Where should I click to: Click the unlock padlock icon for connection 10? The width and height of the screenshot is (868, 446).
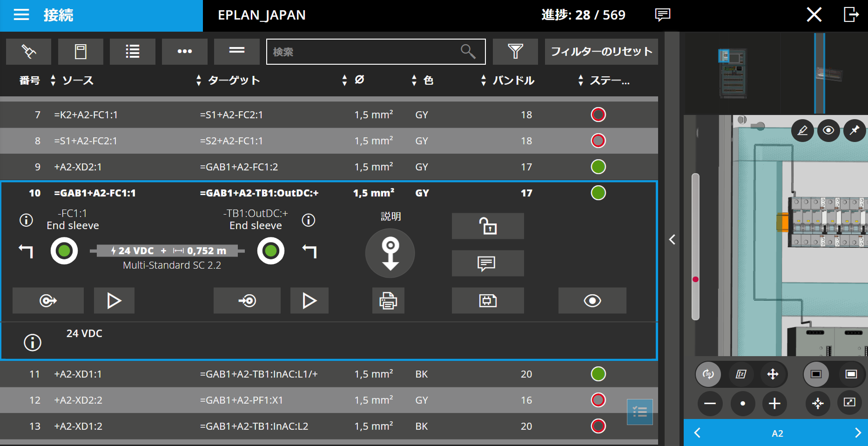[x=487, y=226]
